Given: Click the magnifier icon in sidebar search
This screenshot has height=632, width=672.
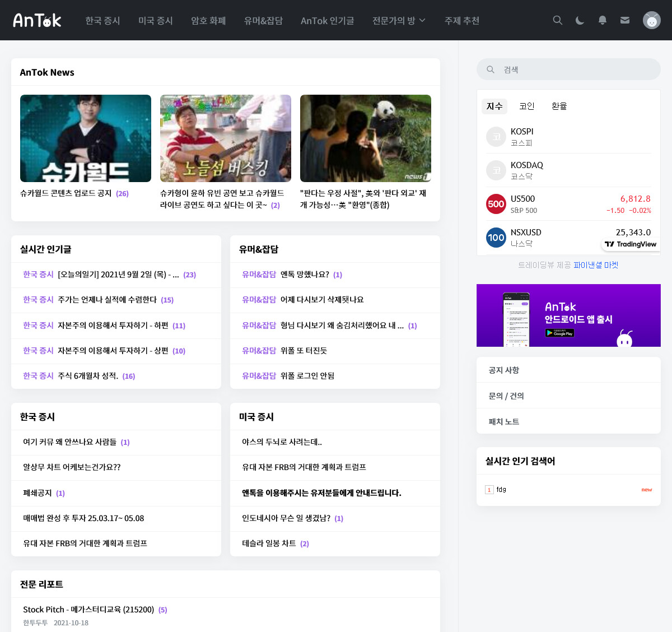Looking at the screenshot, I should coord(491,69).
